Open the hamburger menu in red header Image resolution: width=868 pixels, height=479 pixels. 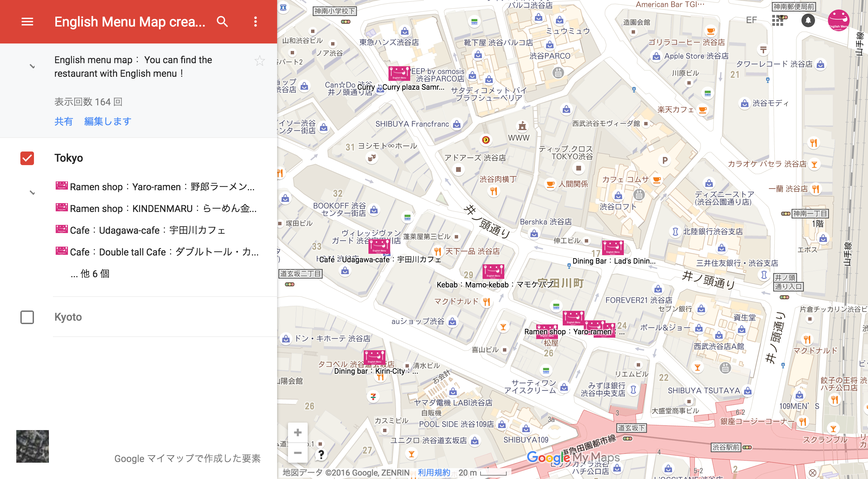point(27,22)
